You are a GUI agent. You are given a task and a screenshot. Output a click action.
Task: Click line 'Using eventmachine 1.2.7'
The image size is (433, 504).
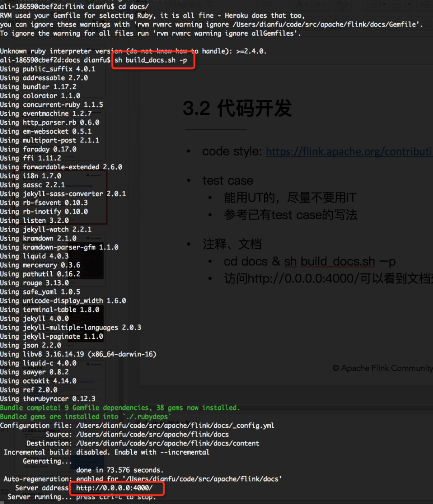(x=46, y=113)
